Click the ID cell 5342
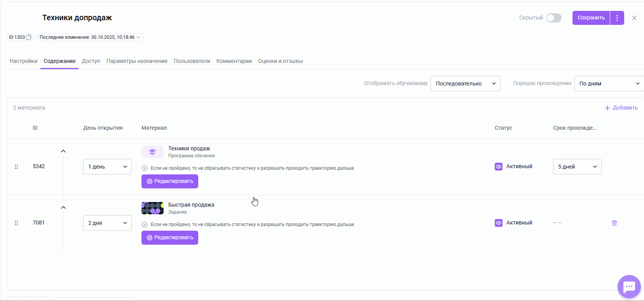Image resolution: width=644 pixels, height=301 pixels. 39,166
